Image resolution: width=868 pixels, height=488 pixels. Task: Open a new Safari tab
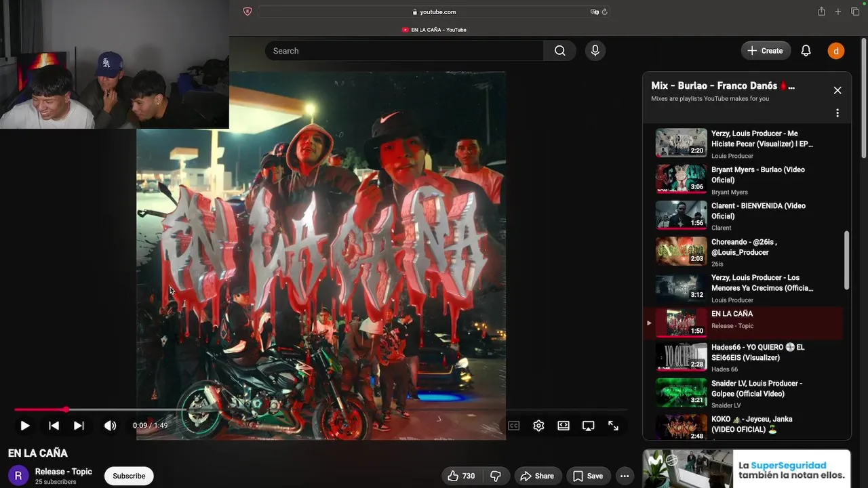[838, 12]
